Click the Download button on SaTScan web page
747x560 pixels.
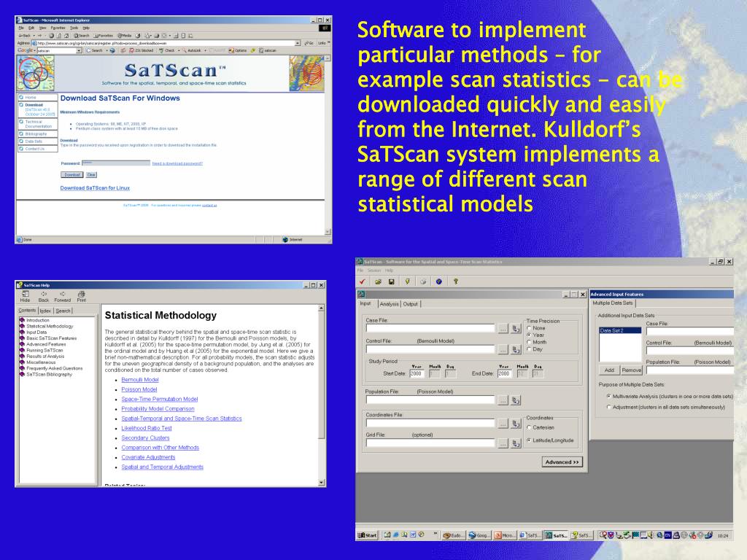click(72, 175)
